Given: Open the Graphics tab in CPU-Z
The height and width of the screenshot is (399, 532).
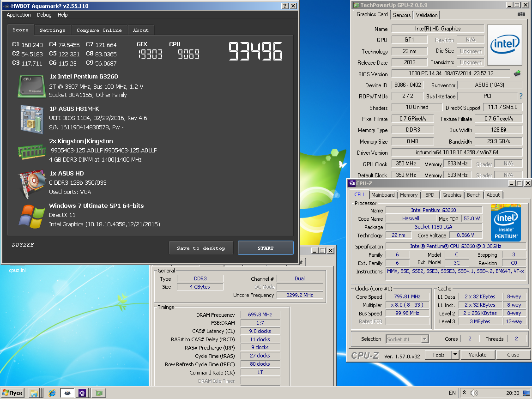Looking at the screenshot, I should pos(452,195).
